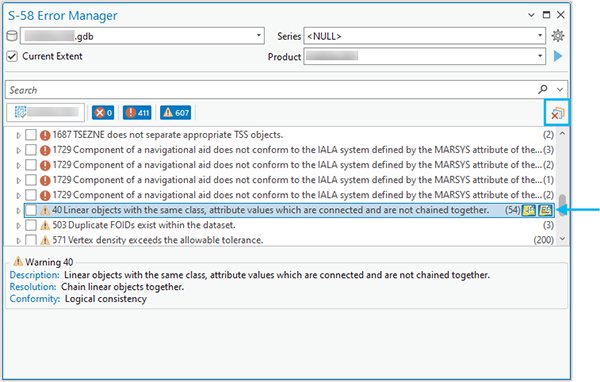
Task: Maximize the S-58 Error Manager pane
Action: (x=546, y=15)
